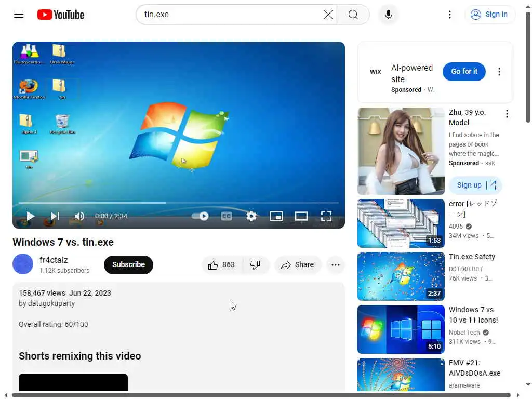Toggle closed captions
Image resolution: width=532 pixels, height=399 pixels.
click(x=227, y=216)
